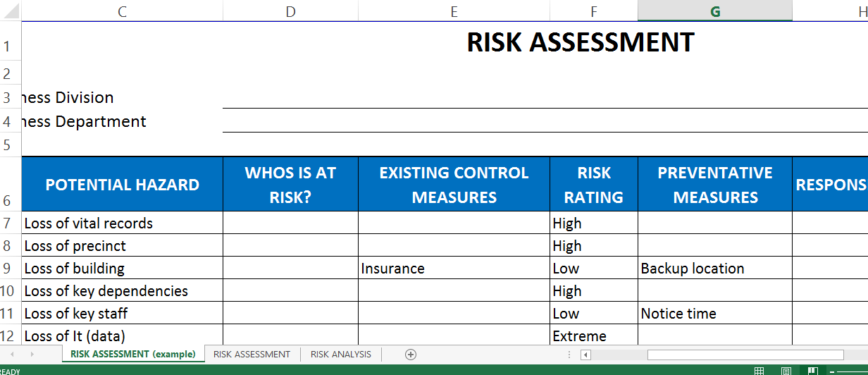This screenshot has height=375, width=868.
Task: Click horizontal scrollbar left arrow
Action: pyautogui.click(x=585, y=355)
